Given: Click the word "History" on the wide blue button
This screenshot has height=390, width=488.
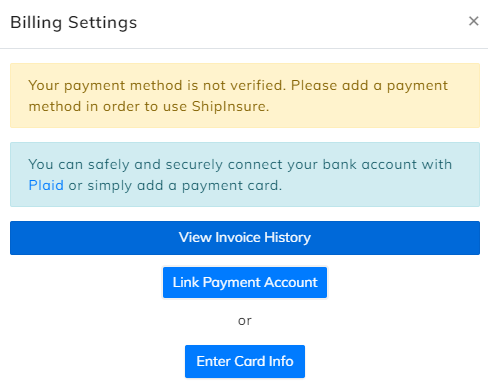Looking at the screenshot, I should [287, 238].
